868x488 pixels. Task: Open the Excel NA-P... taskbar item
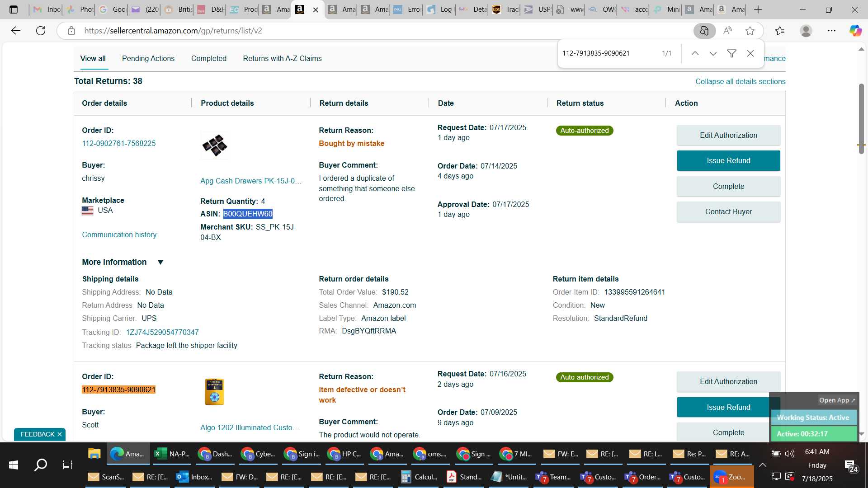click(x=172, y=454)
